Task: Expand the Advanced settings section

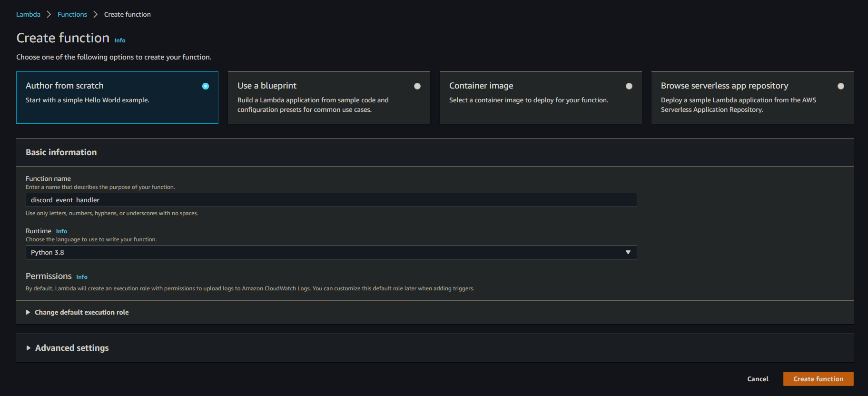Action: (x=67, y=348)
